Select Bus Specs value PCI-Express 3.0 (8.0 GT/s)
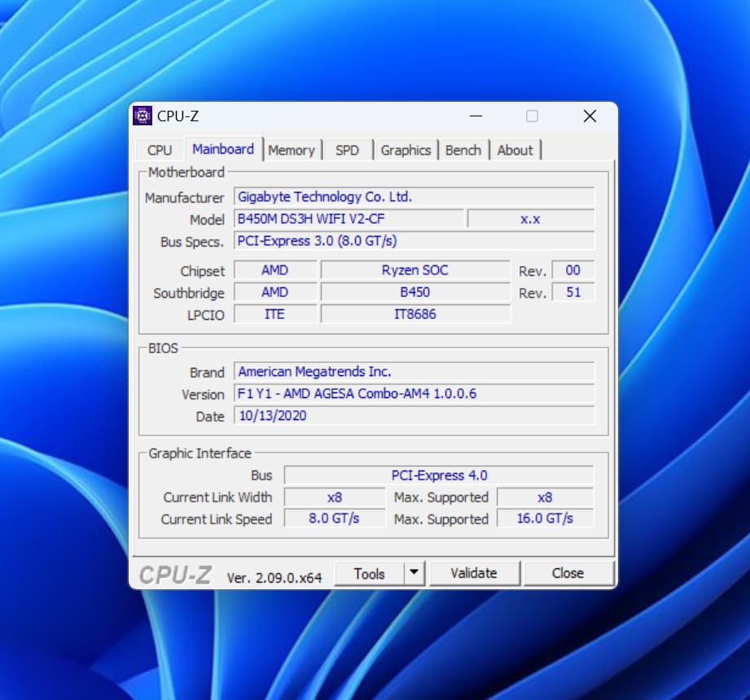Screen dimensions: 750x700 pos(414,241)
